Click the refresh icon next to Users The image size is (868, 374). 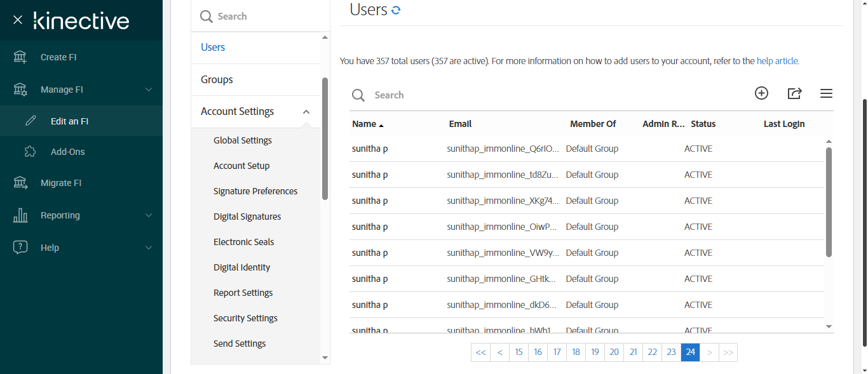(396, 10)
